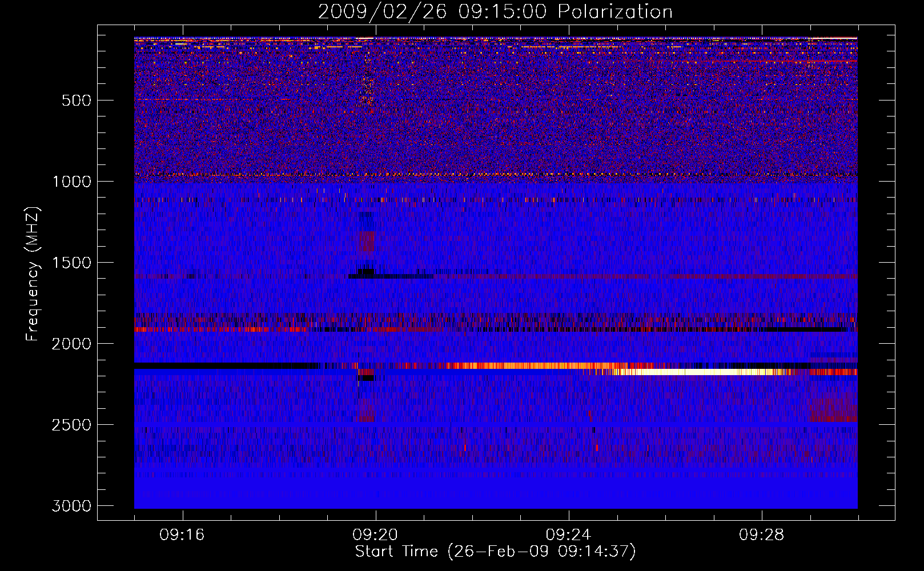
Task: Click the 1000 frequency tick label
Action: click(x=71, y=182)
